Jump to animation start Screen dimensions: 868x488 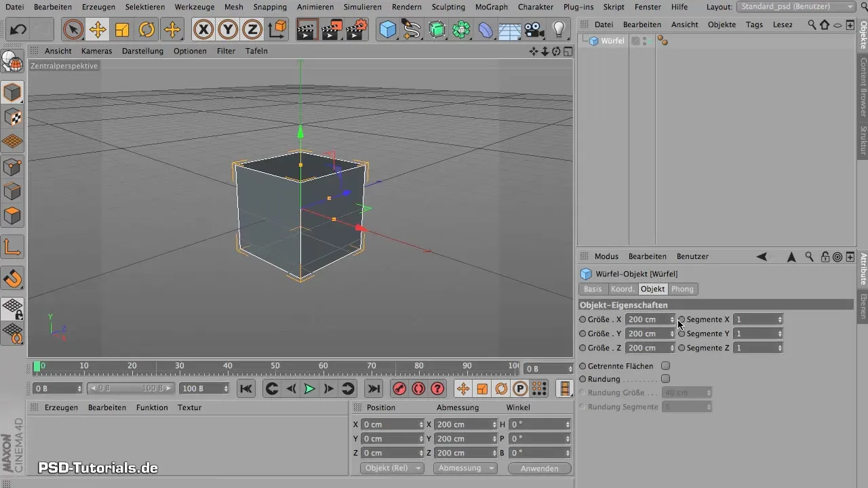(245, 388)
